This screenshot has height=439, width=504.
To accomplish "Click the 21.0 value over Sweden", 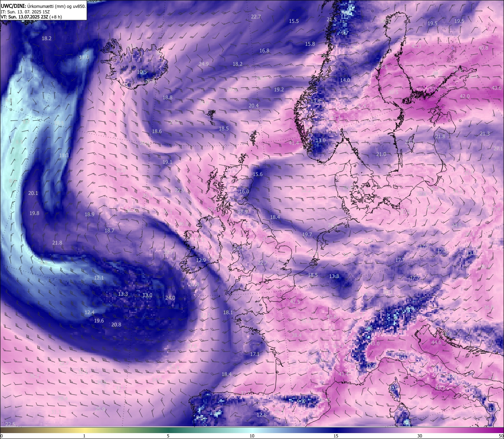I will pos(381,154).
